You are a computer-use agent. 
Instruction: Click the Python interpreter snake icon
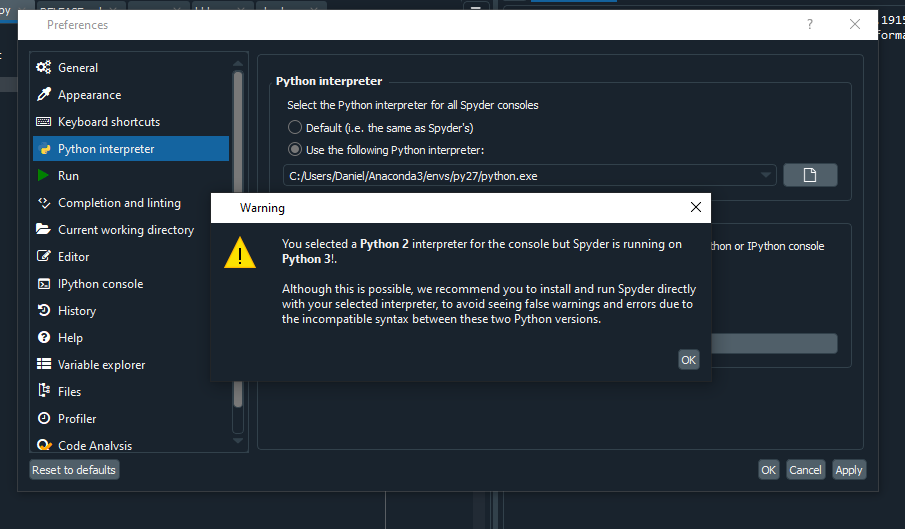pyautogui.click(x=44, y=149)
